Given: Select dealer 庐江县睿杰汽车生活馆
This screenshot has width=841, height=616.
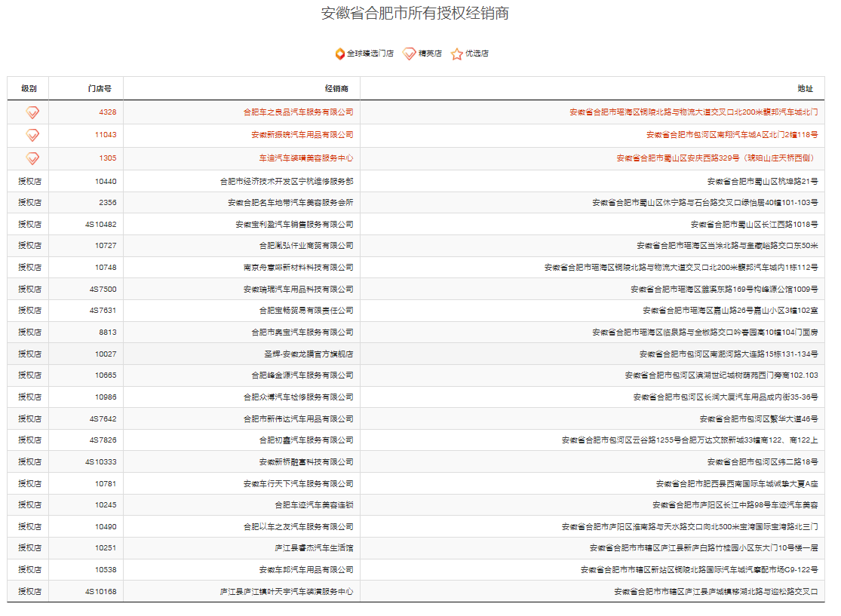Looking at the screenshot, I should point(314,548).
